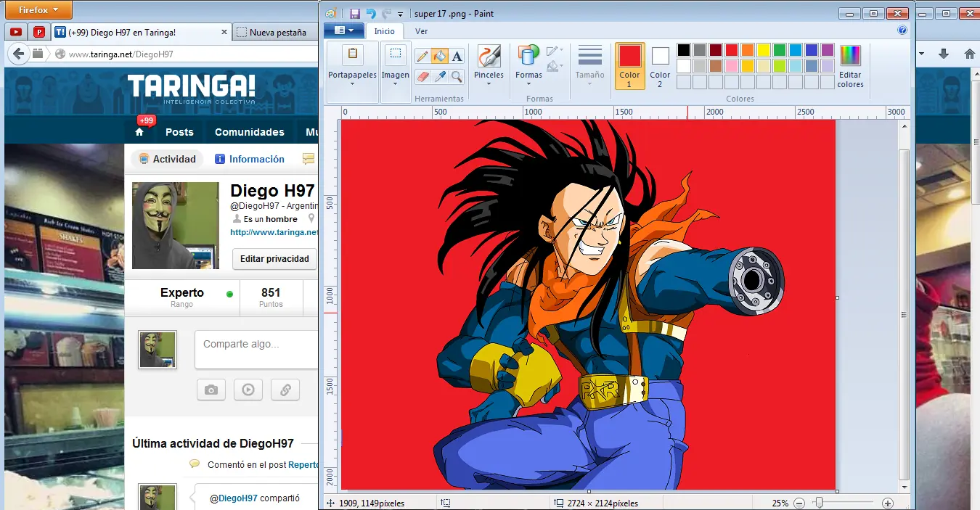This screenshot has height=510, width=980.
Task: Open the shape fill dropdown beside Formas
Action: coord(555,67)
